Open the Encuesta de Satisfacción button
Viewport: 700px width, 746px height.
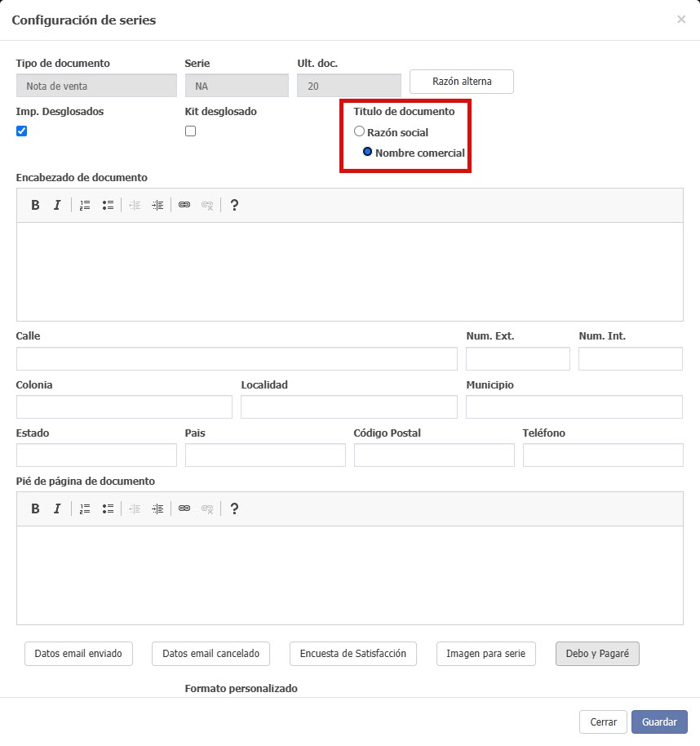click(353, 654)
